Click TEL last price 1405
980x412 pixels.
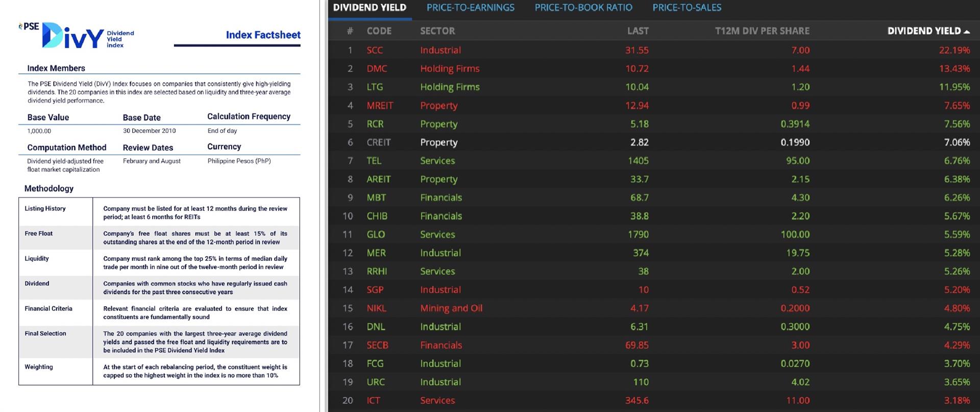coord(638,161)
